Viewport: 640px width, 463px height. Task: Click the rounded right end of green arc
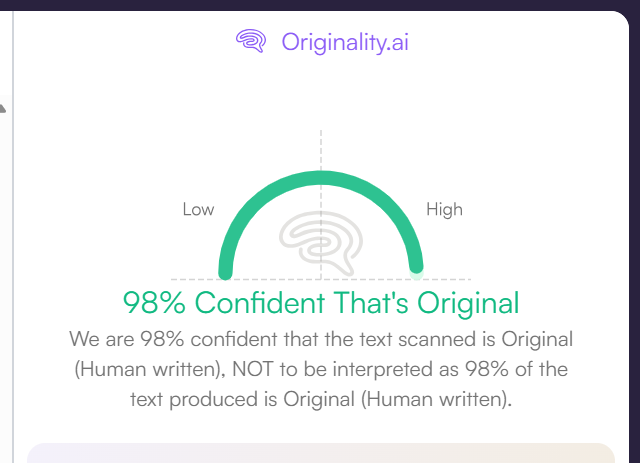pyautogui.click(x=416, y=265)
